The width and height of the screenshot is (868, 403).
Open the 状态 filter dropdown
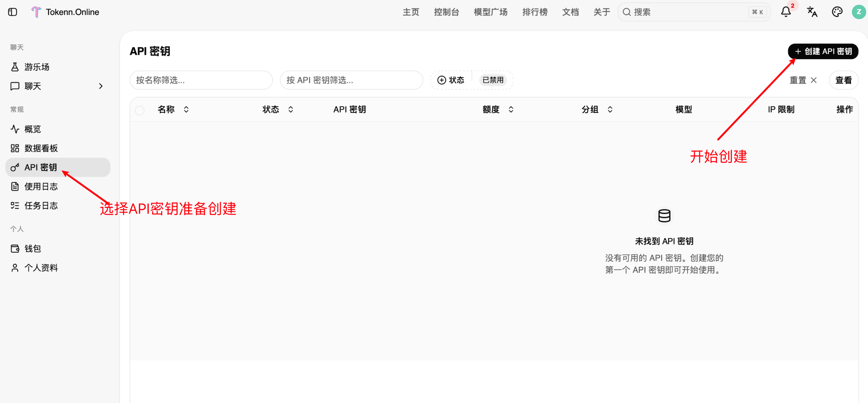click(451, 80)
